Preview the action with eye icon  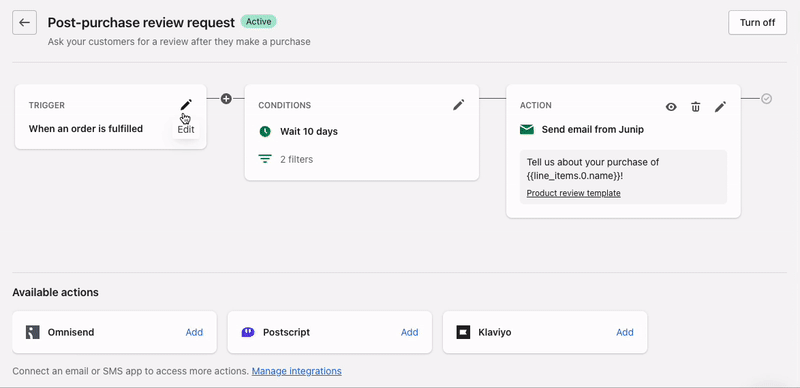pyautogui.click(x=671, y=107)
